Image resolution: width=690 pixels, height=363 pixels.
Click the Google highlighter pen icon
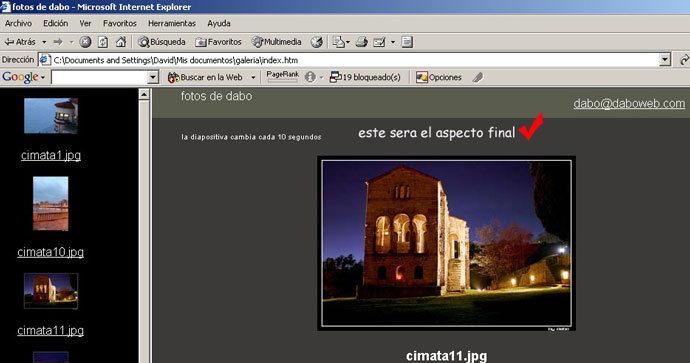478,77
